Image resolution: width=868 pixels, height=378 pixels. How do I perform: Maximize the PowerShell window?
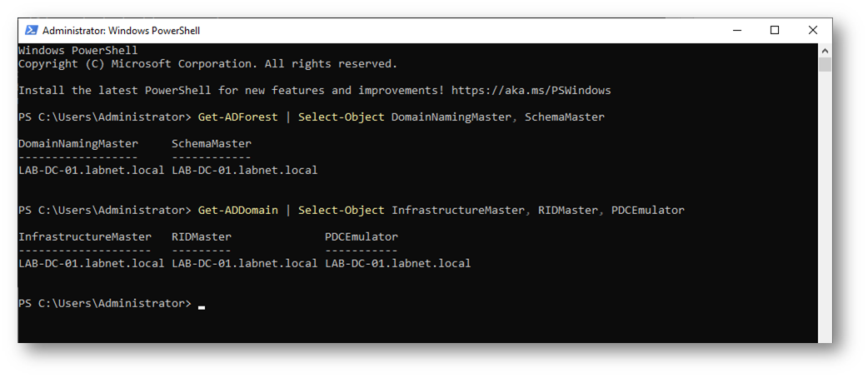775,31
